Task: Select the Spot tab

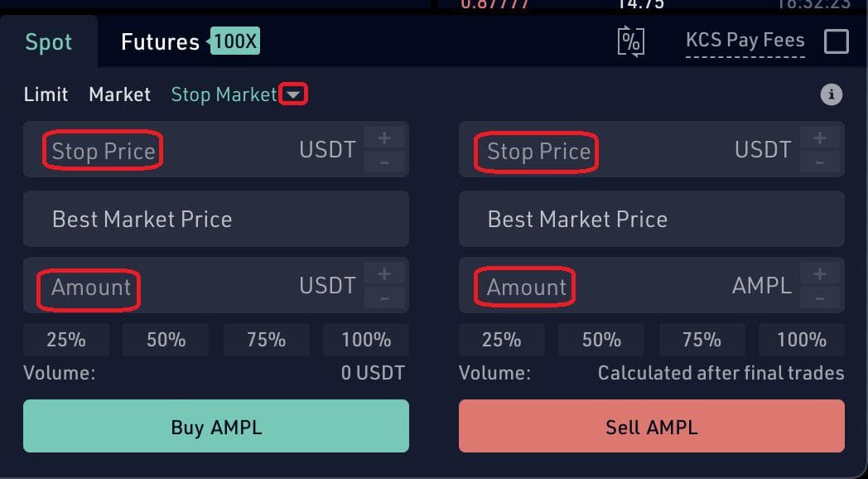Action: pos(49,42)
